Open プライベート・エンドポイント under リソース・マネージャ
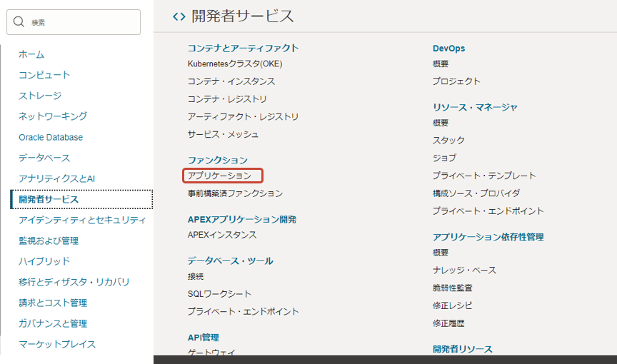Screen dimensions: 617x364 [x=488, y=211]
